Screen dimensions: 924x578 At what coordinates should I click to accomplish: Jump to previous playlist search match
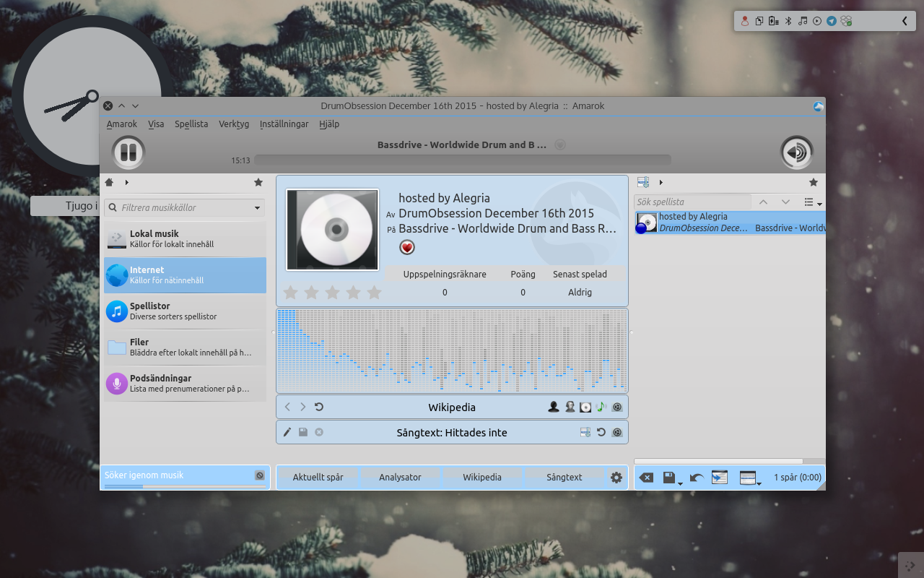pyautogui.click(x=764, y=202)
